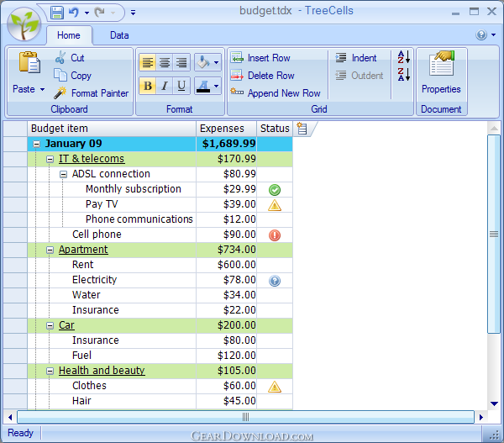Toggle bold formatting
Viewport: 504px width, 443px height.
(148, 86)
